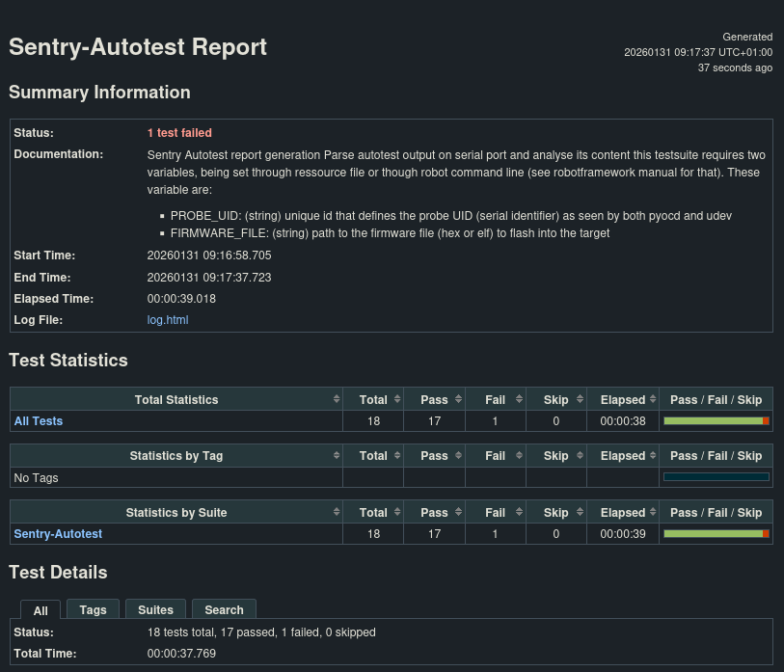This screenshot has width=784, height=672.
Task: Switch to the Suites tab
Action: point(155,610)
